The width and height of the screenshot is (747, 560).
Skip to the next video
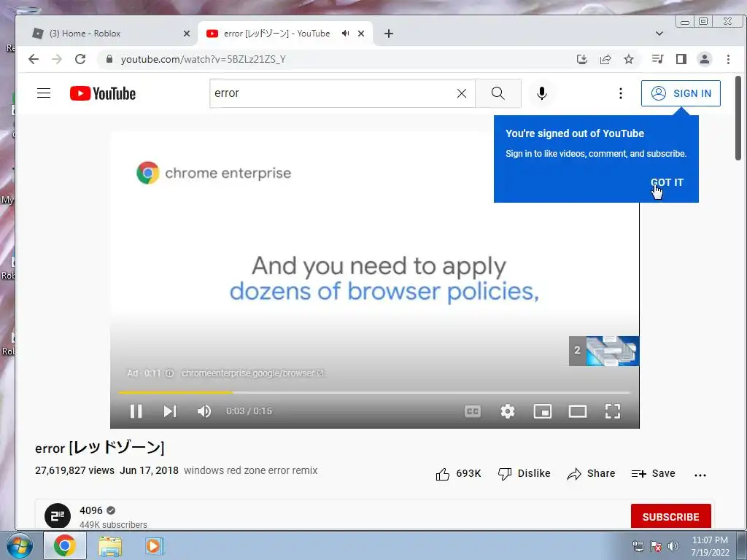(170, 411)
